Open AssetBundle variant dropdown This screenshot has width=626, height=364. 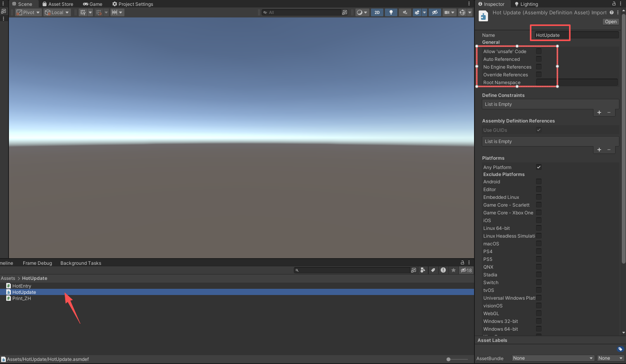coord(610,358)
